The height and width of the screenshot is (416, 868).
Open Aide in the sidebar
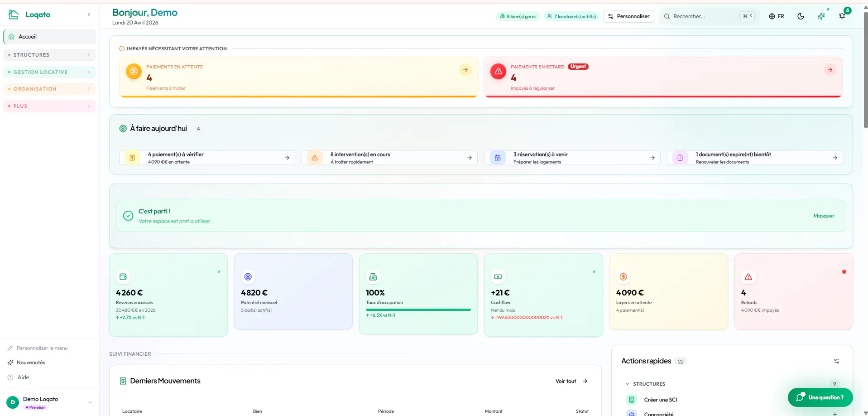[19, 377]
